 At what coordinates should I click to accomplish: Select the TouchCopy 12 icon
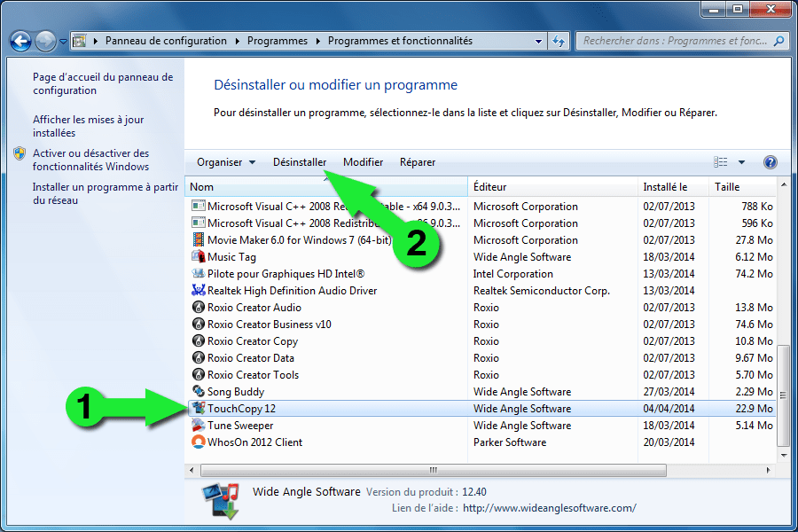(198, 408)
